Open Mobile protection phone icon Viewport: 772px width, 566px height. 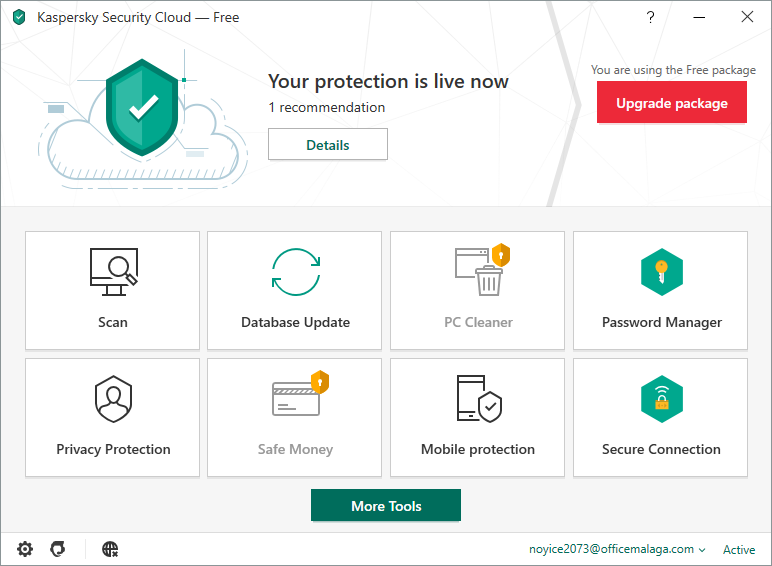(x=478, y=399)
